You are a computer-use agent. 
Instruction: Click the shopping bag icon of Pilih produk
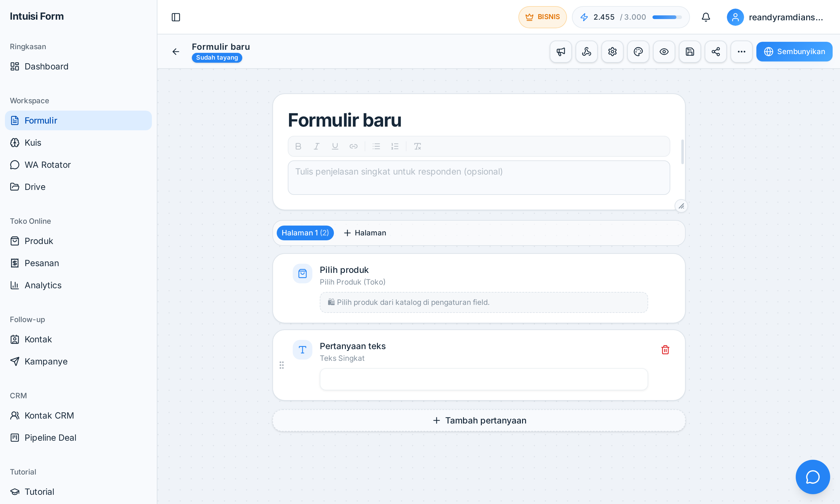coord(303,274)
